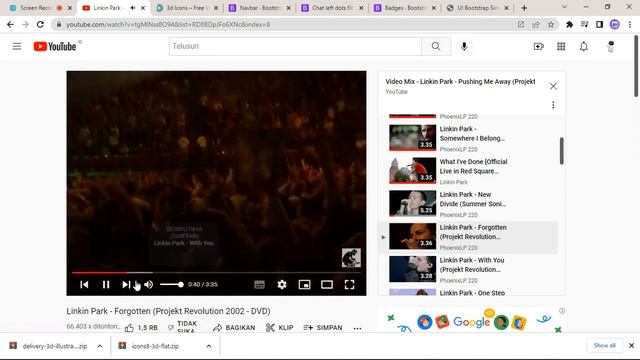Play What I've Done Live in Red Square

(x=468, y=171)
